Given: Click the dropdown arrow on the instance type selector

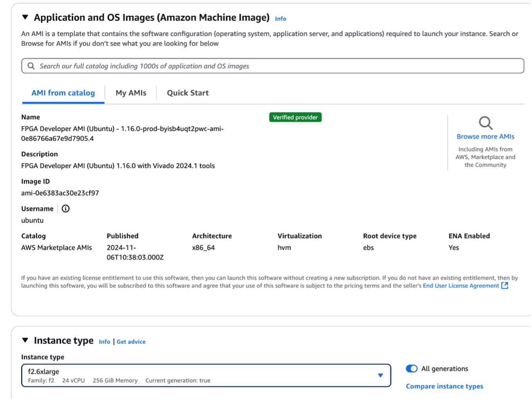Looking at the screenshot, I should pos(380,375).
